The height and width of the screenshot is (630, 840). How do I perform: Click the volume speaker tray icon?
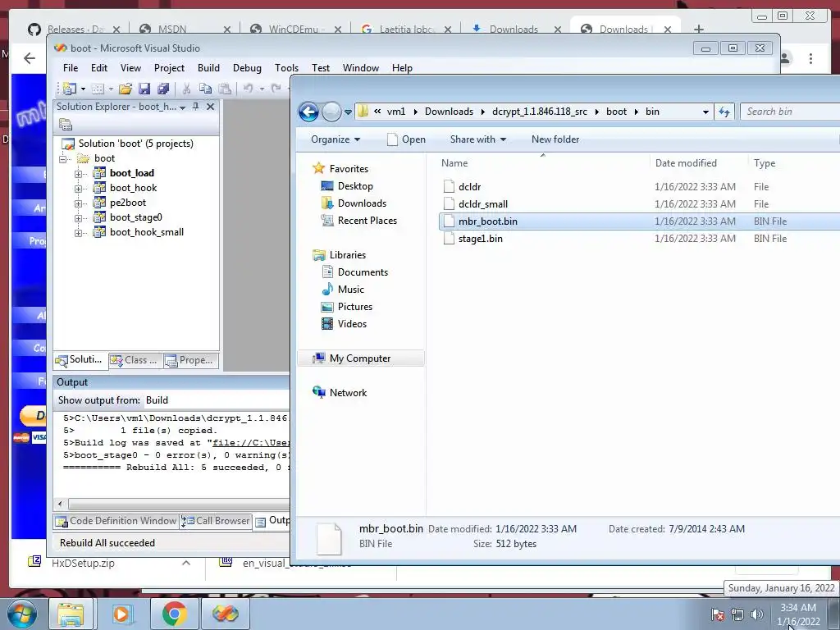point(756,614)
